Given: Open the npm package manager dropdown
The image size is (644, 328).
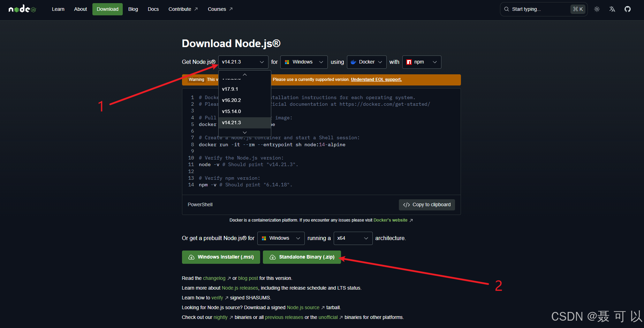Looking at the screenshot, I should [x=422, y=62].
